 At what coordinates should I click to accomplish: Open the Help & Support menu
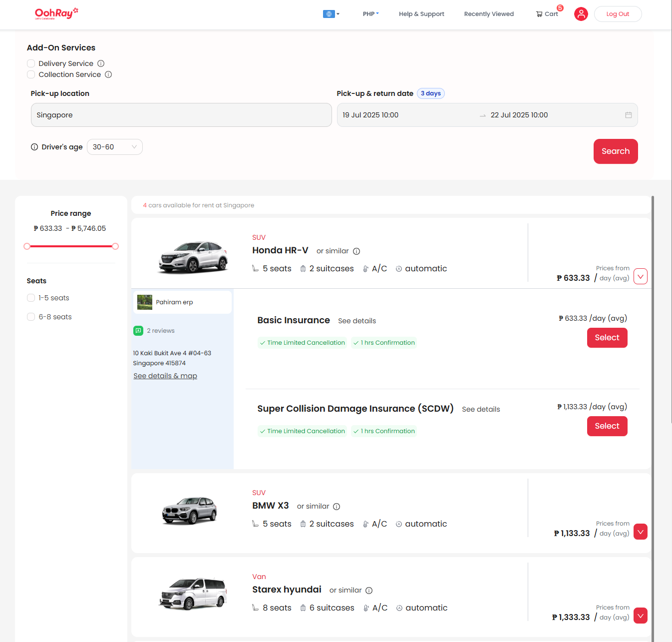tap(421, 13)
